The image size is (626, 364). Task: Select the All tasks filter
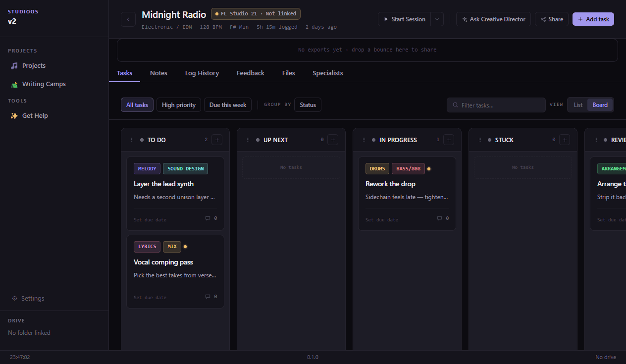tap(137, 105)
